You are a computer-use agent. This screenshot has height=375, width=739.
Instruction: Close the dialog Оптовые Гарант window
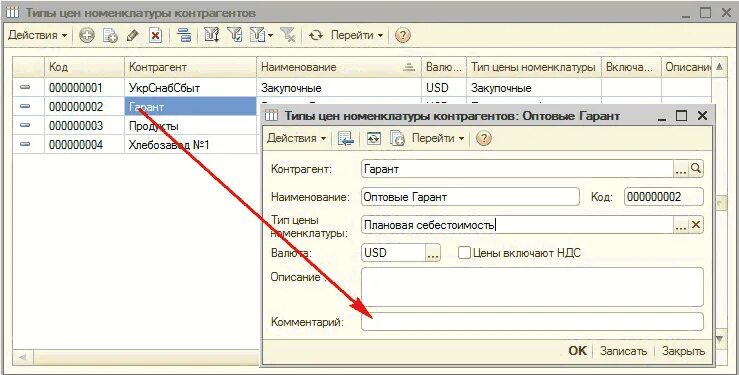pos(702,115)
